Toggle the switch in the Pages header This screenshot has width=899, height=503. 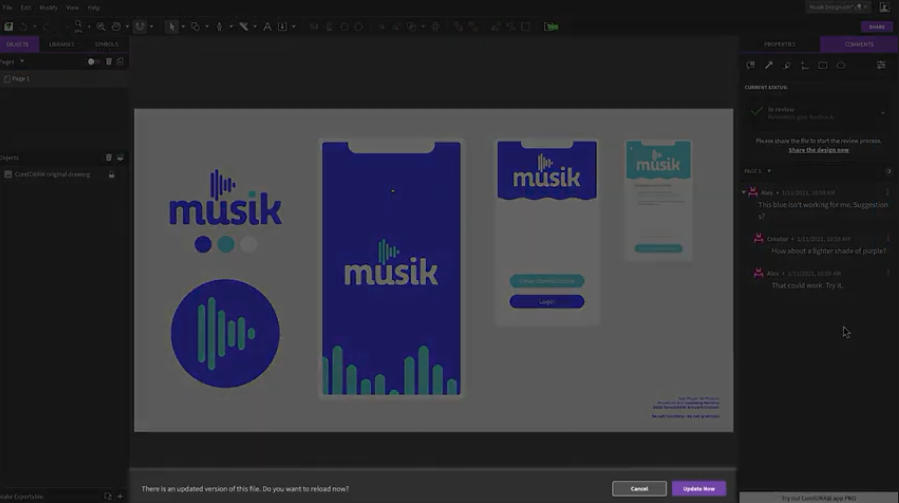pyautogui.click(x=93, y=61)
